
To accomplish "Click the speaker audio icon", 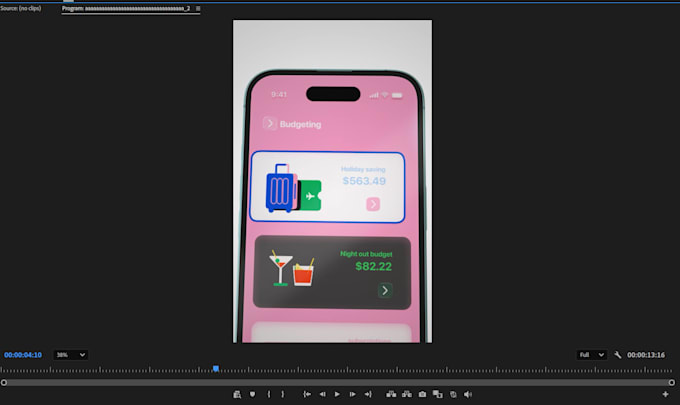I will (468, 394).
